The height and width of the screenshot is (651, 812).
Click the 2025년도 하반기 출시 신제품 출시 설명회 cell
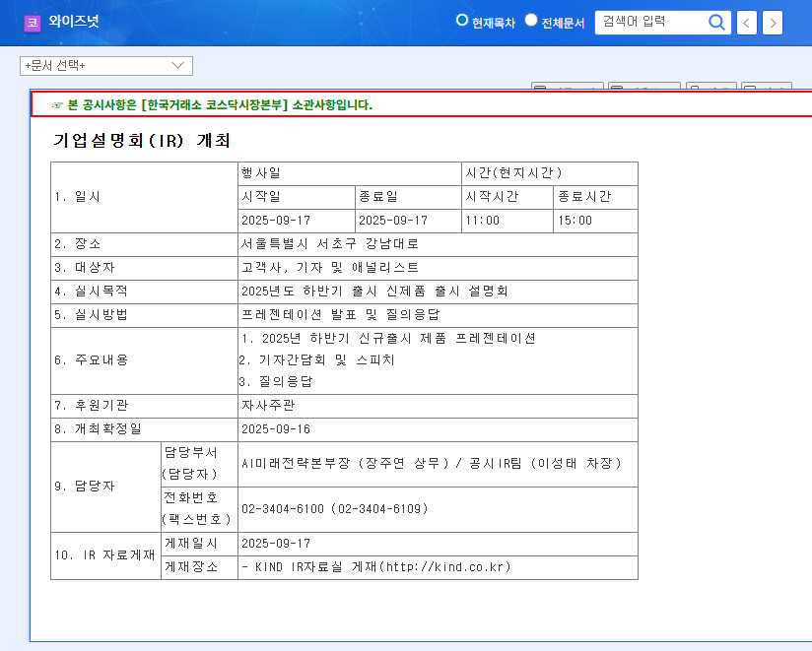(x=438, y=292)
